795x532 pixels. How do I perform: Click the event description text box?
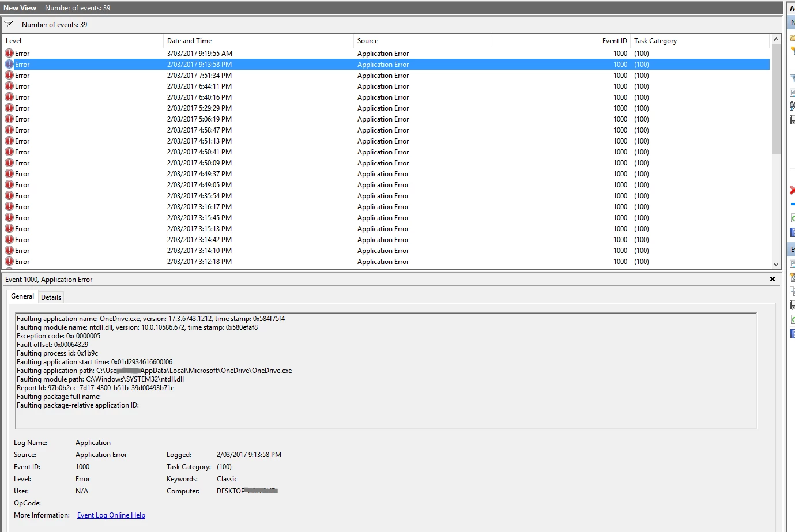pos(386,371)
